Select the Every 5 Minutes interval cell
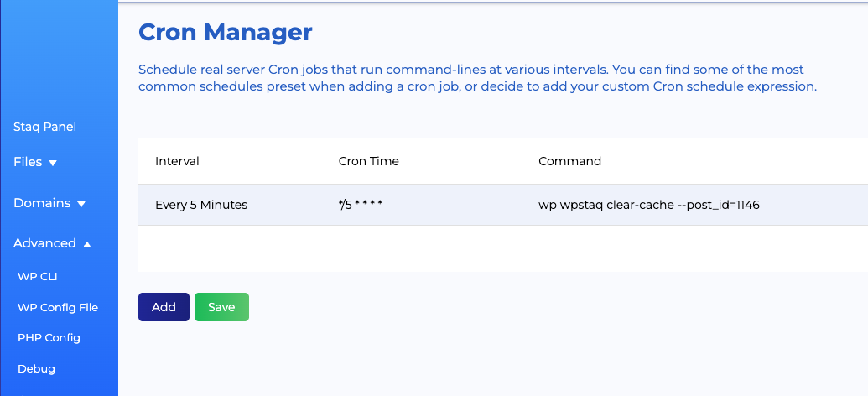The image size is (868, 396). (201, 205)
